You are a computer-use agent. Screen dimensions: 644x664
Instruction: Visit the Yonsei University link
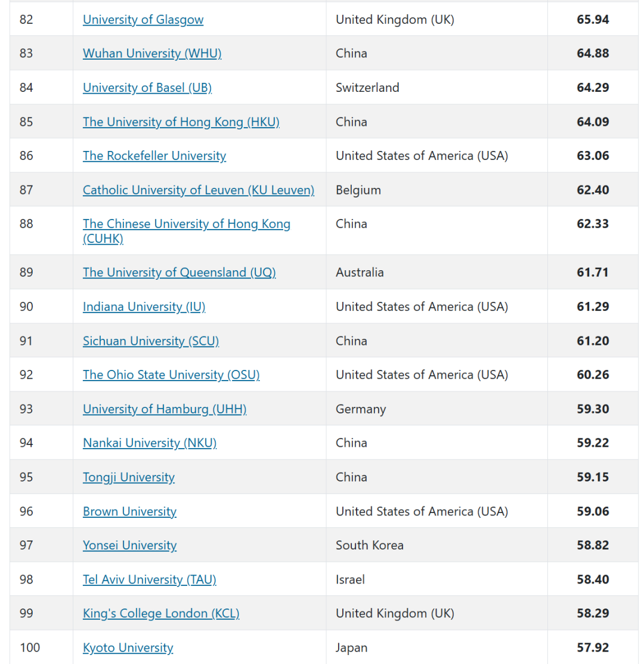click(129, 545)
